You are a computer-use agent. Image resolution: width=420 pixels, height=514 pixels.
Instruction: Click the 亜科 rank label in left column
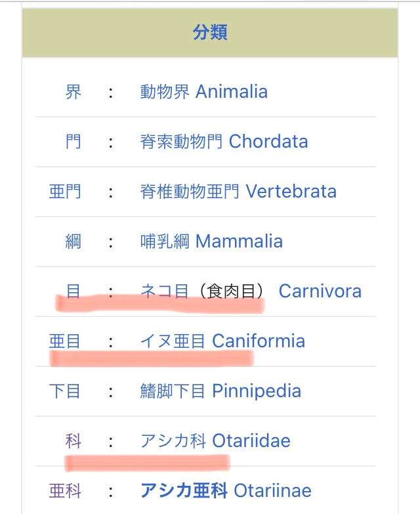[x=65, y=490]
